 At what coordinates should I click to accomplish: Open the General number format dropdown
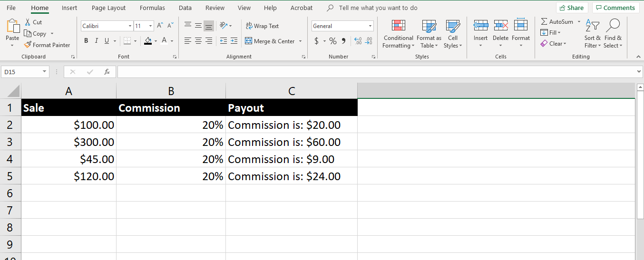click(371, 26)
